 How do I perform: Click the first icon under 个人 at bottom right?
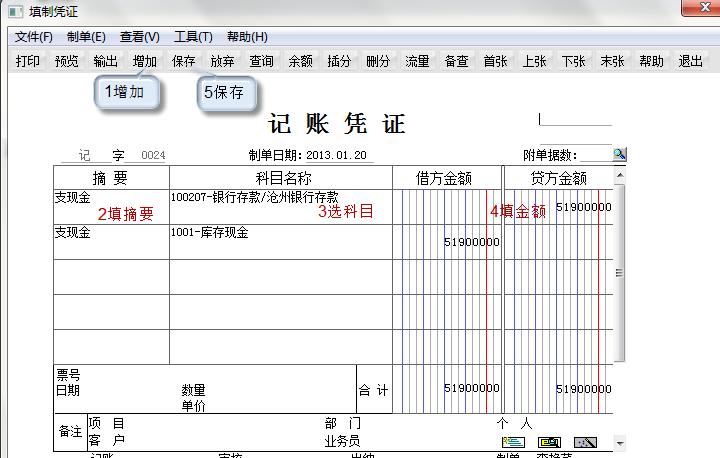tap(513, 442)
